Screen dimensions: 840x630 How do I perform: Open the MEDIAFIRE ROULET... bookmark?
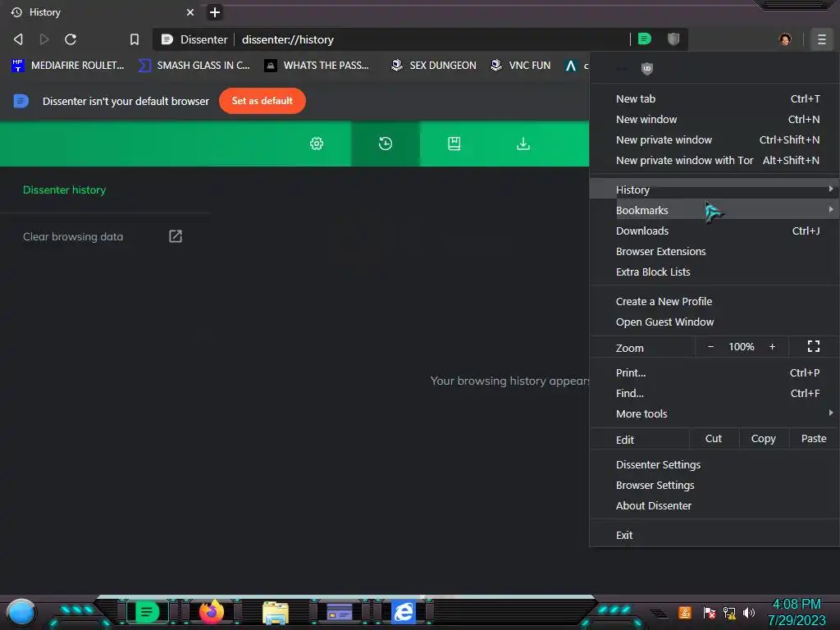68,66
